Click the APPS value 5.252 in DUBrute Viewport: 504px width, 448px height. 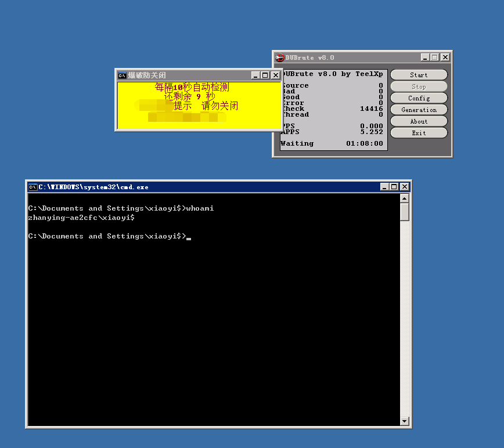[x=371, y=132]
